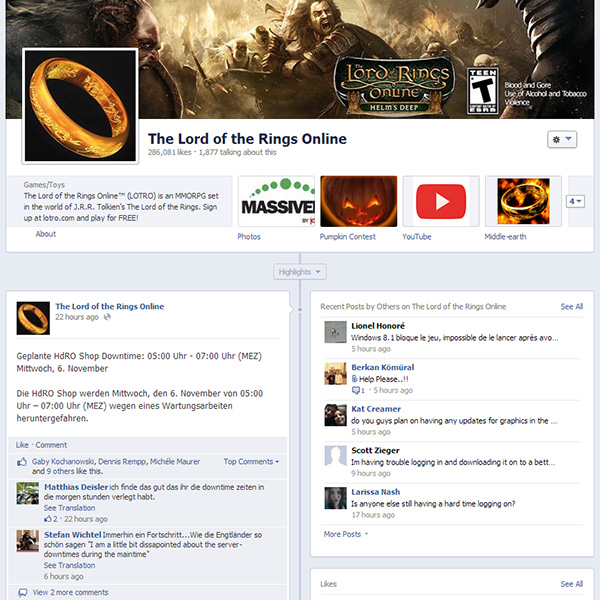
Task: Click Berkan Kömüral's avatar thumbnail
Action: tap(336, 373)
